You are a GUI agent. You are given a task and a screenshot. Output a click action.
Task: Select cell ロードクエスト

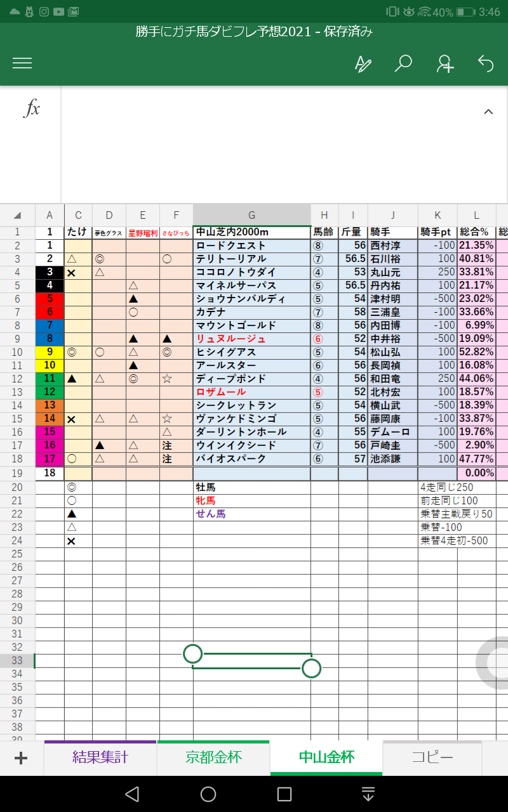pyautogui.click(x=252, y=246)
